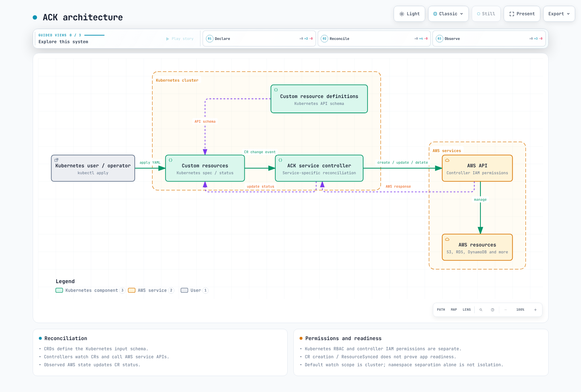This screenshot has width=581, height=392.
Task: Click the Play story button
Action: (180, 38)
